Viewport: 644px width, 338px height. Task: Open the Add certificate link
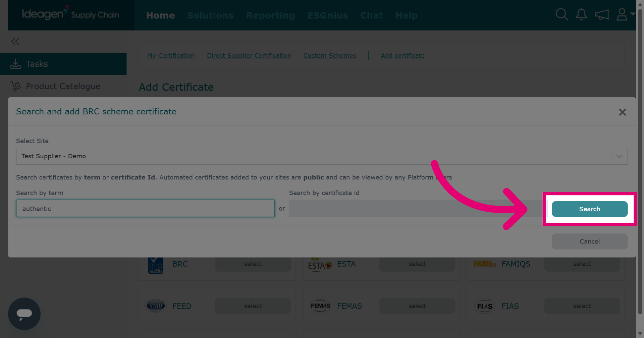402,56
